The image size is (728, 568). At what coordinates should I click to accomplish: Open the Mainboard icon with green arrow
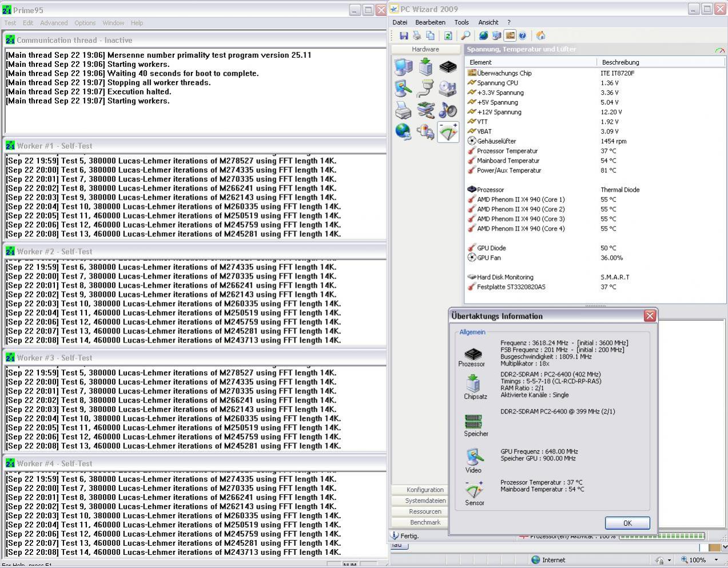click(x=425, y=67)
